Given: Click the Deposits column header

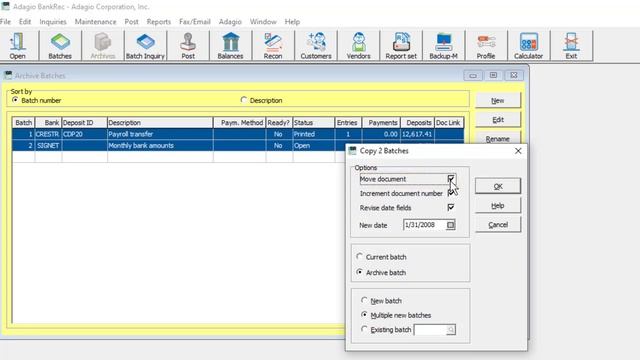Looking at the screenshot, I should pos(417,122).
